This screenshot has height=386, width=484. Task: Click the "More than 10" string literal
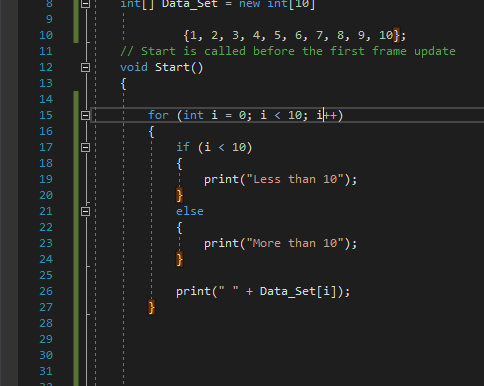click(x=295, y=243)
